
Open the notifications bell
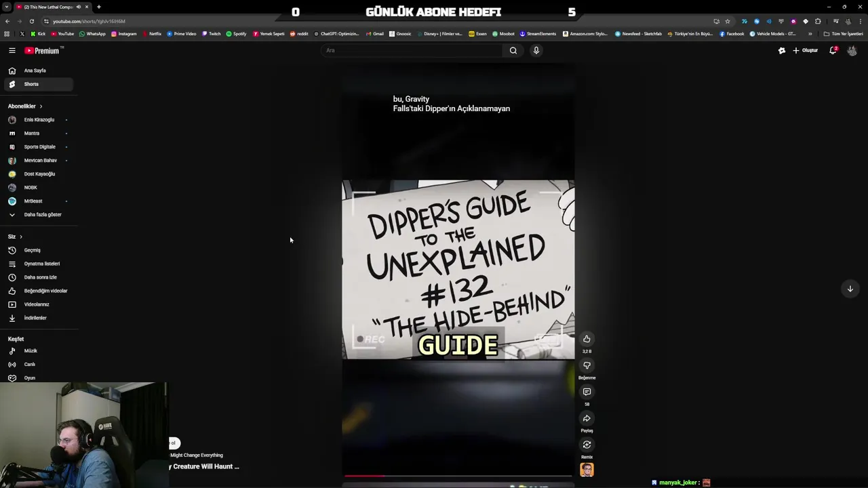[833, 50]
